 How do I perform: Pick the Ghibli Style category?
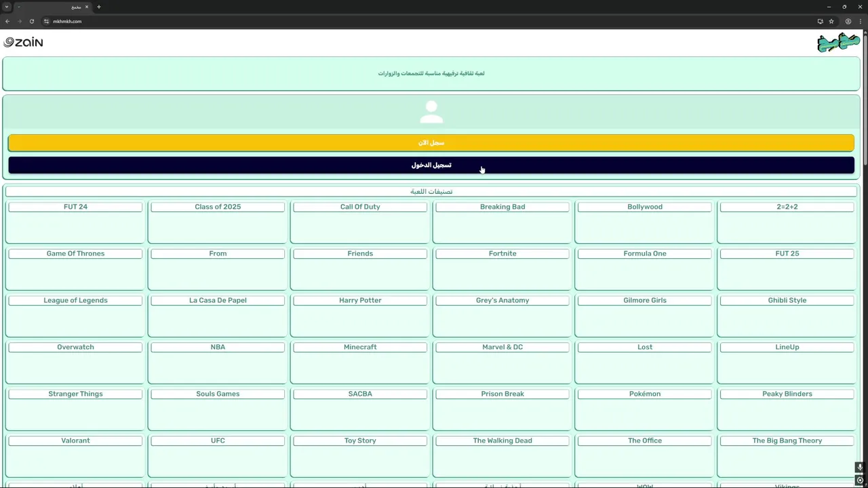tap(787, 315)
